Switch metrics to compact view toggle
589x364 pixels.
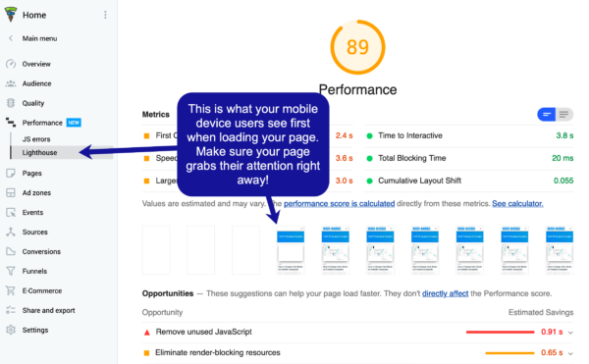(547, 115)
